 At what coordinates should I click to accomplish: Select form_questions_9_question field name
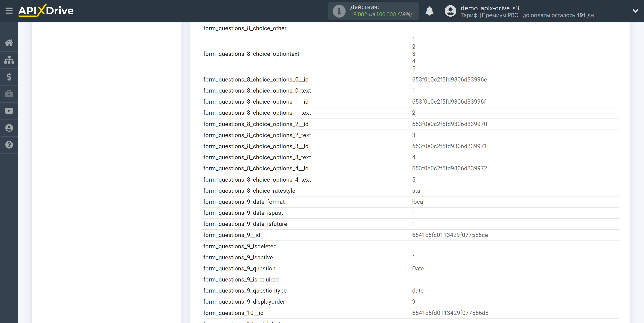[x=239, y=269]
